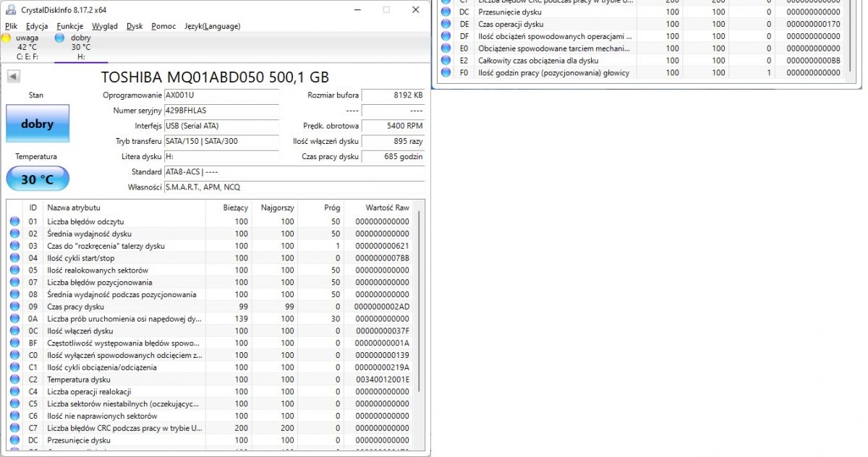Select the 'Liczba operacji realokacji' row
Image resolution: width=868 pixels, height=457 pixels.
click(x=210, y=392)
